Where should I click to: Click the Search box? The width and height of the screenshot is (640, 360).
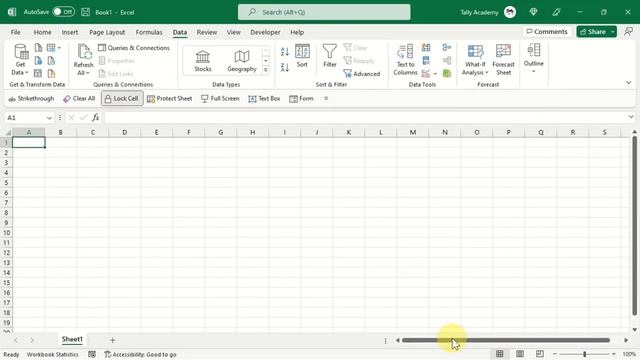324,12
